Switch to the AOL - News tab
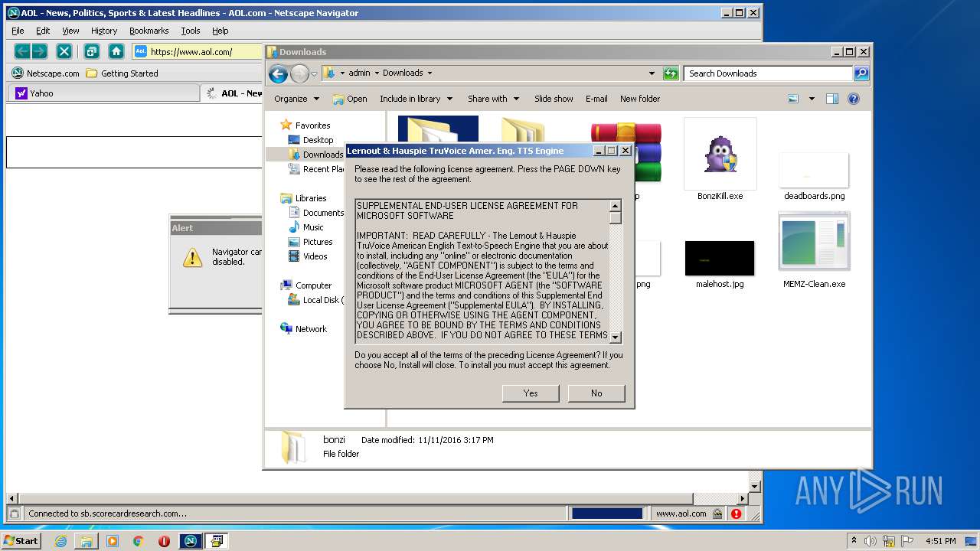Image resolution: width=980 pixels, height=551 pixels. tap(232, 93)
